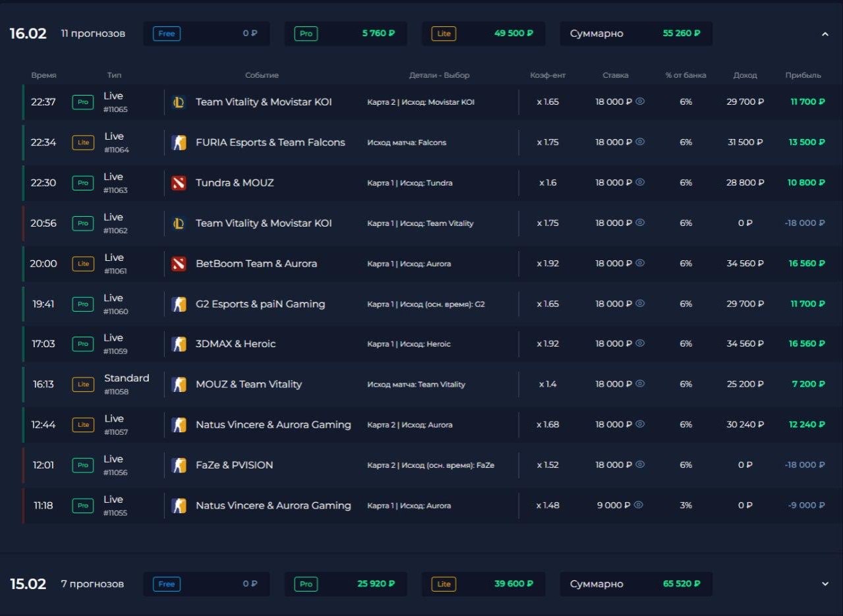Collapse the 16.02 predictions section
This screenshot has height=616, width=843.
pyautogui.click(x=825, y=34)
